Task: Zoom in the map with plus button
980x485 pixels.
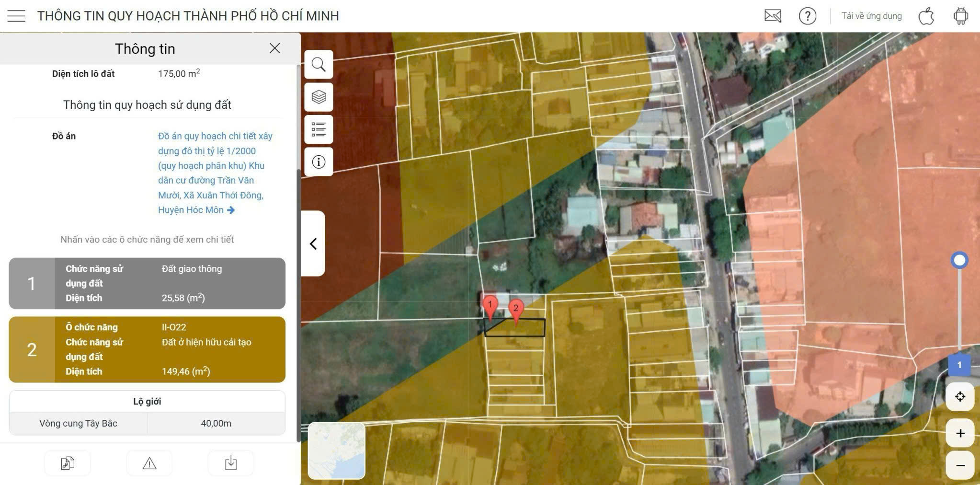Action: point(960,433)
